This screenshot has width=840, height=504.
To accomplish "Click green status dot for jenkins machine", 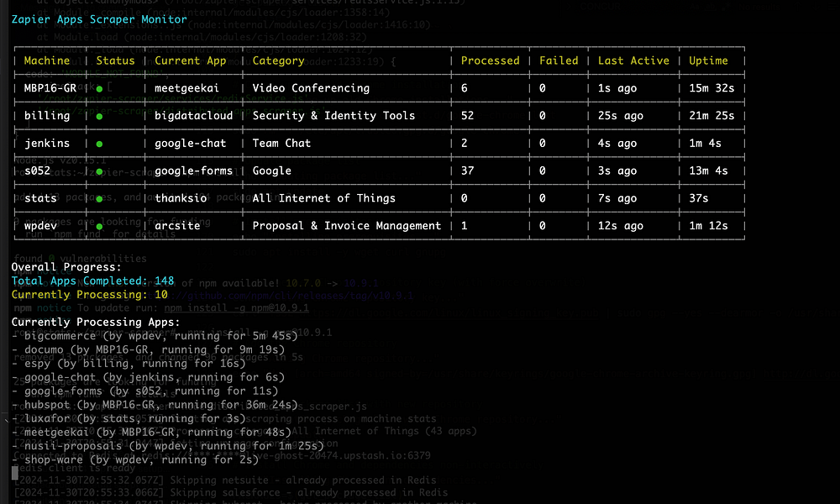I will (99, 144).
